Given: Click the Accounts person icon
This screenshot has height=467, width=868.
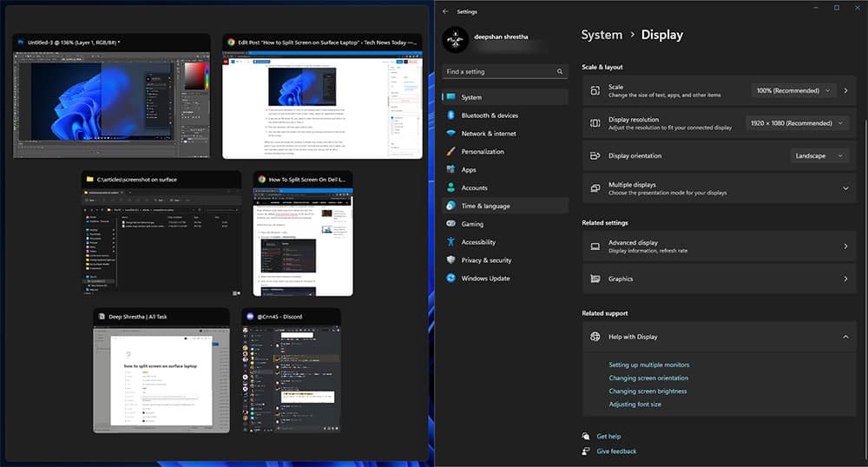Looking at the screenshot, I should click(451, 187).
